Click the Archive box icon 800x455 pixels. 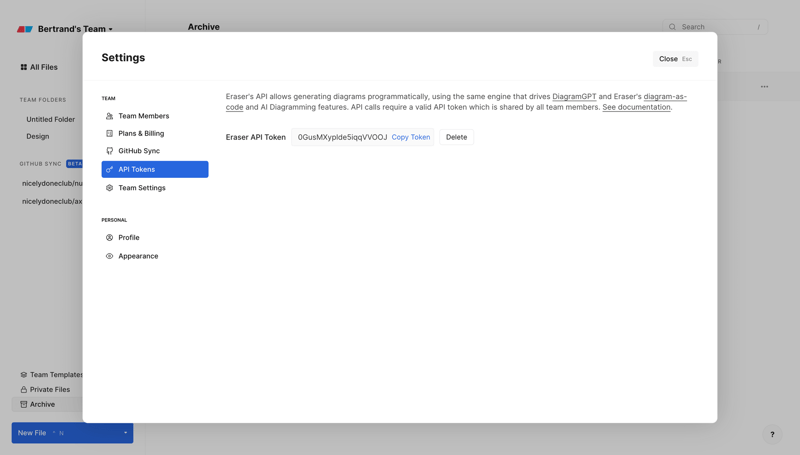click(x=23, y=404)
